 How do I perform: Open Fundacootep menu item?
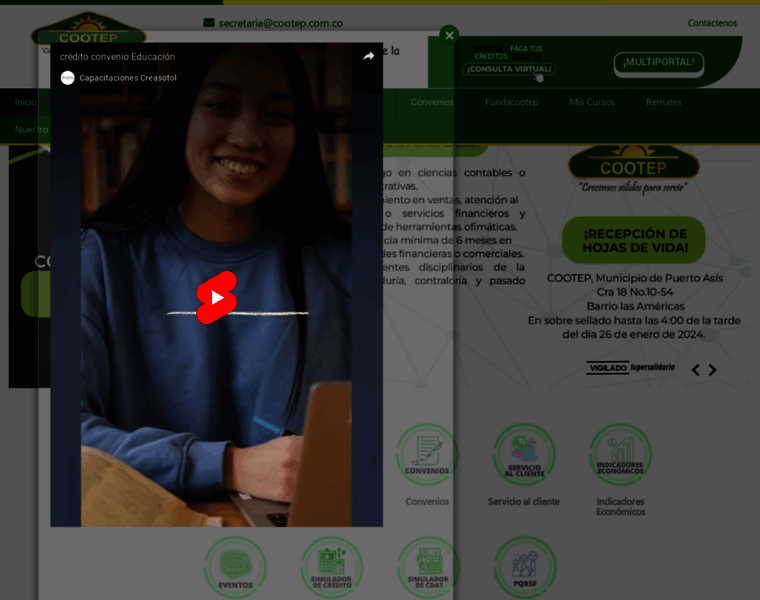pos(511,102)
